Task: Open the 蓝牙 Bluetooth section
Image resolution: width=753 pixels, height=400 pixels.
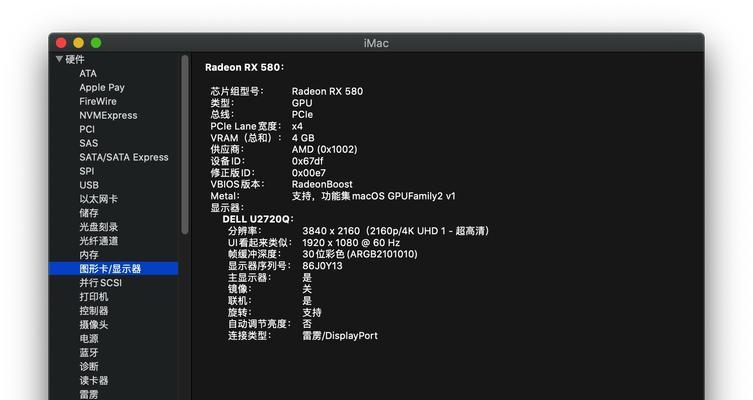Action: click(x=89, y=352)
